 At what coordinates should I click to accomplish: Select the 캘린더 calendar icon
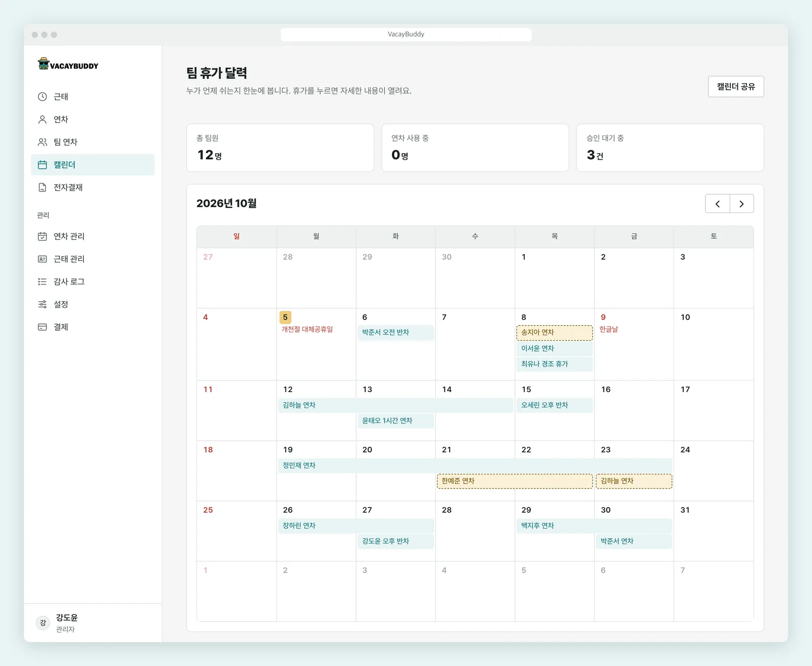[43, 165]
